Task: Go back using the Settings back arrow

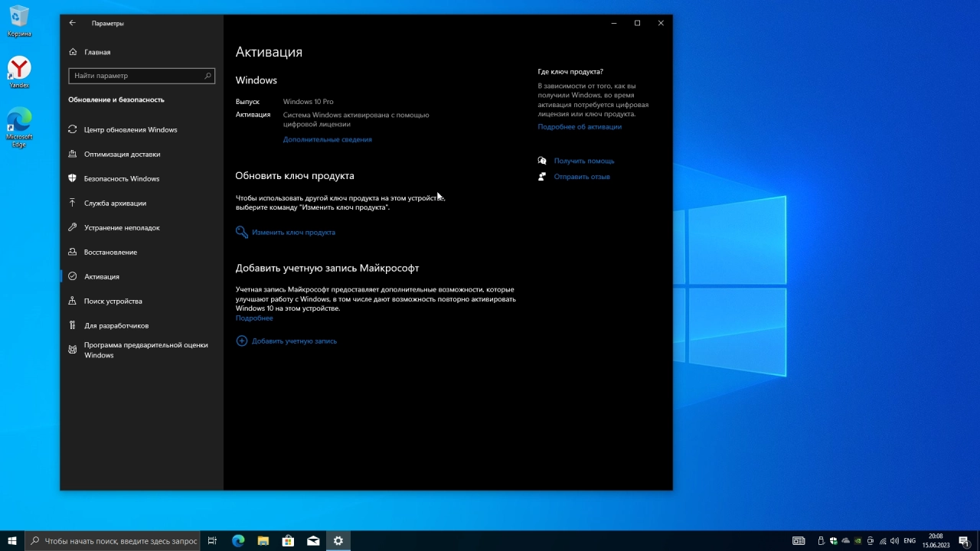Action: coord(73,23)
